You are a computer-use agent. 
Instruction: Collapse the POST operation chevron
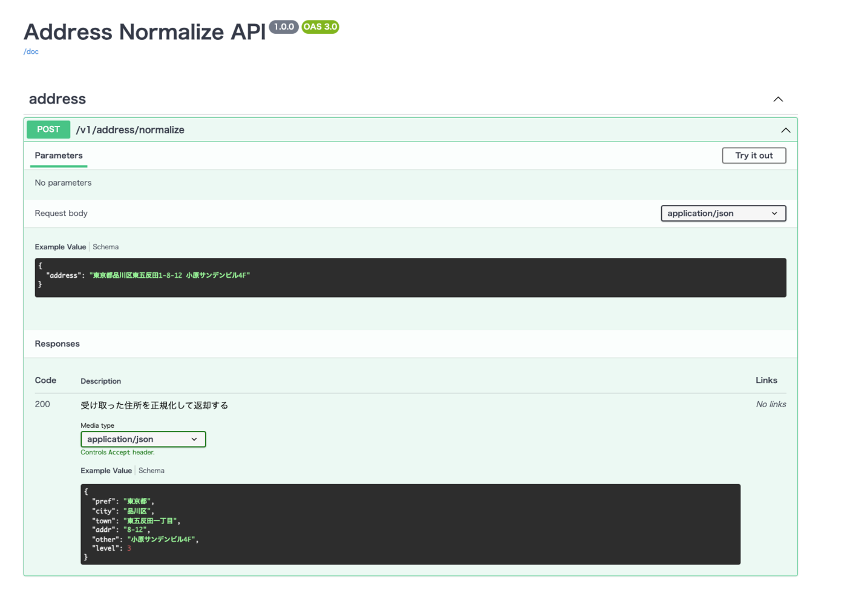click(x=785, y=130)
